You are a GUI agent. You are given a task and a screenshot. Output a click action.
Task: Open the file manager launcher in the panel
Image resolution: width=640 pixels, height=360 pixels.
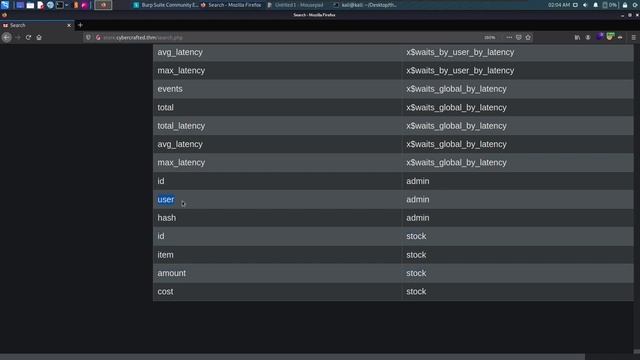[30, 5]
